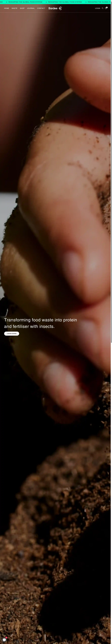Go to the HOME menu item

pos(6,8)
